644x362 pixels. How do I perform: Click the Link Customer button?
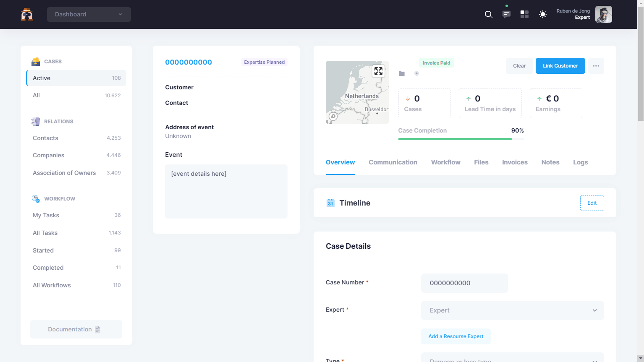pos(560,66)
